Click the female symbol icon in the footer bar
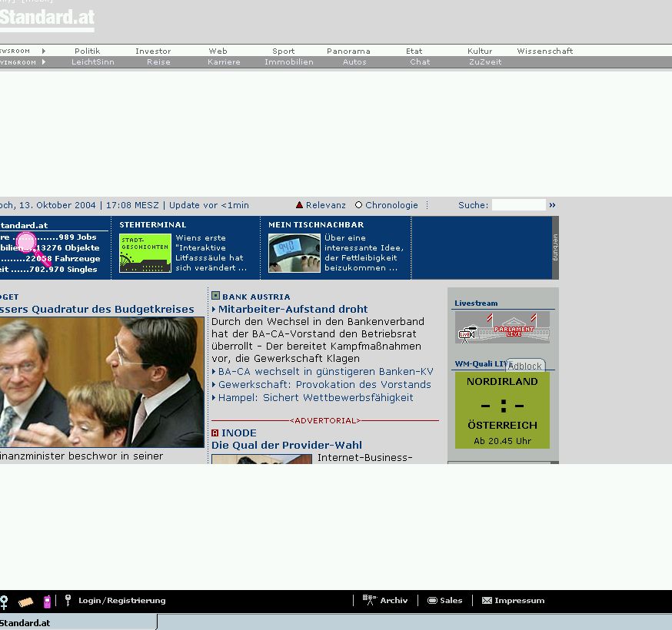This screenshot has width=672, height=630. tap(3, 602)
